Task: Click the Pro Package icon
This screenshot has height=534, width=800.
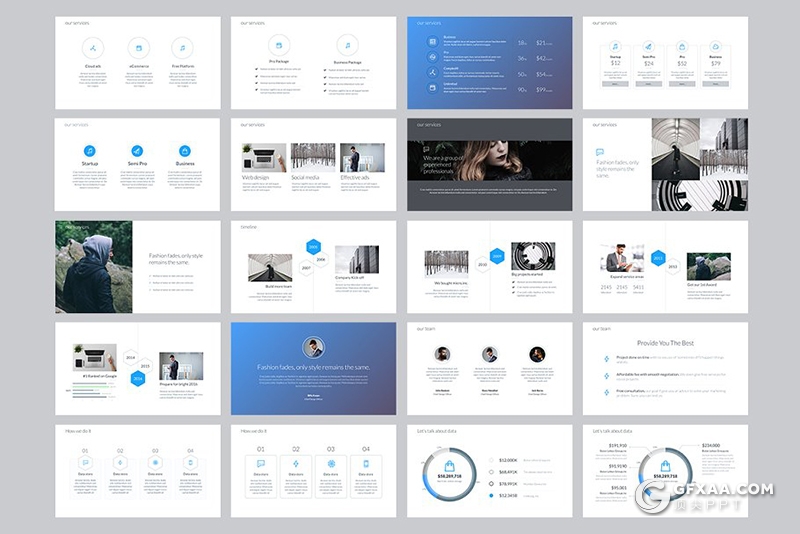Action: tap(279, 45)
